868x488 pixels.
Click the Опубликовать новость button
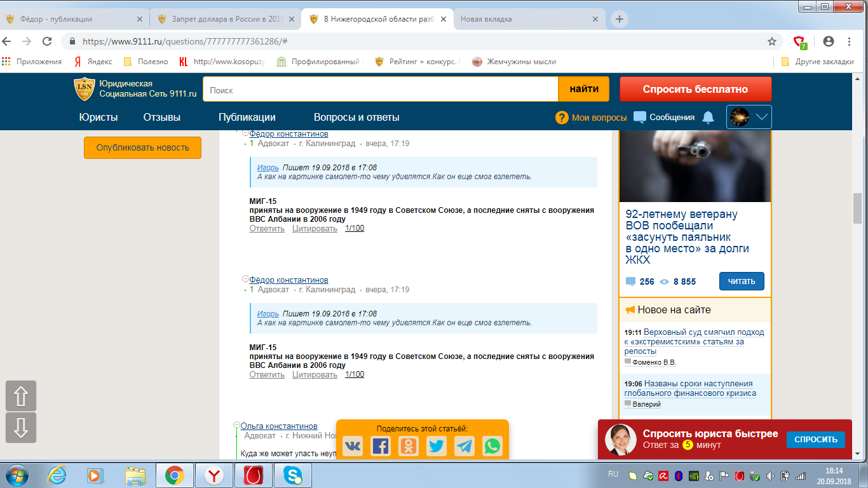point(142,147)
